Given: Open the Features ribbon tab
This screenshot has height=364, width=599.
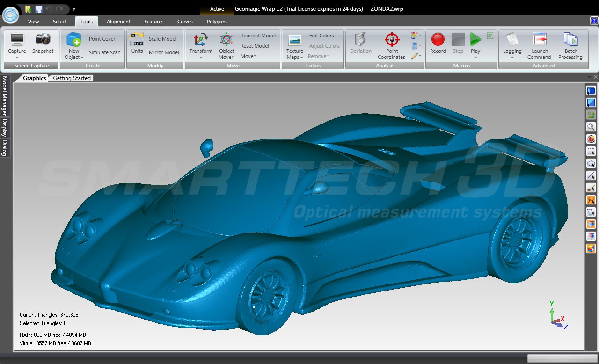Looking at the screenshot, I should 154,22.
